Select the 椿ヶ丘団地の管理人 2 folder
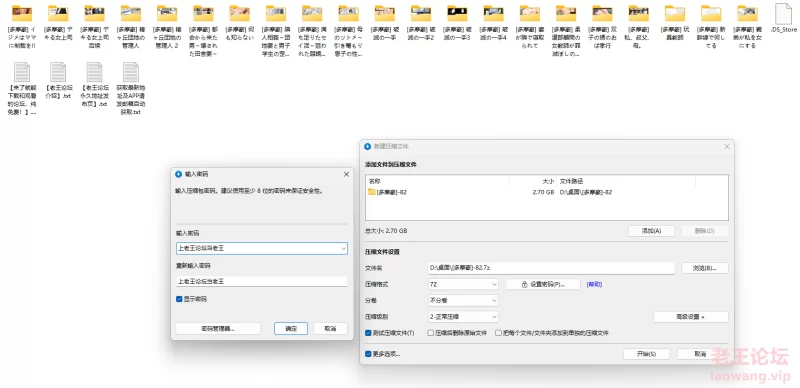 167,27
